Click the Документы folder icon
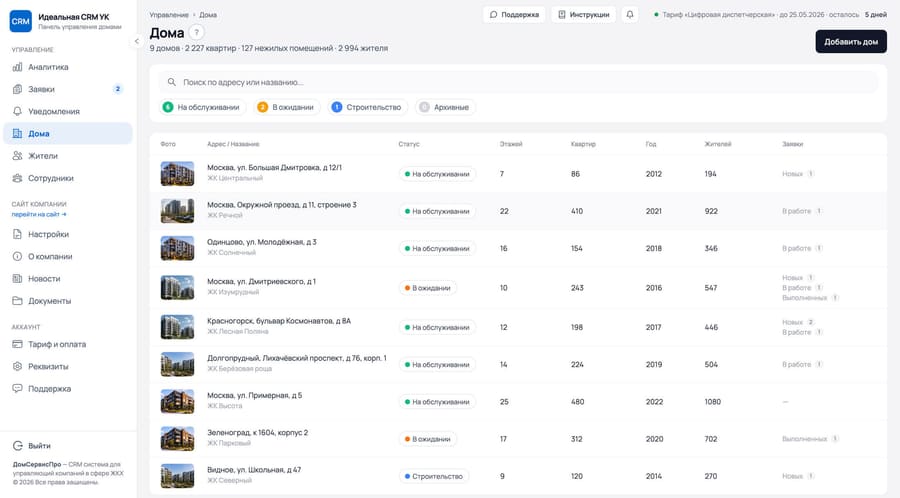The height and width of the screenshot is (498, 900). 17,301
